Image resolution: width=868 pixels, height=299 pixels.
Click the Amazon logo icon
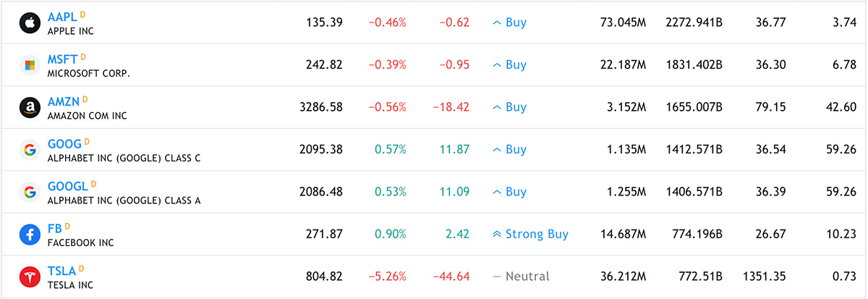click(30, 107)
